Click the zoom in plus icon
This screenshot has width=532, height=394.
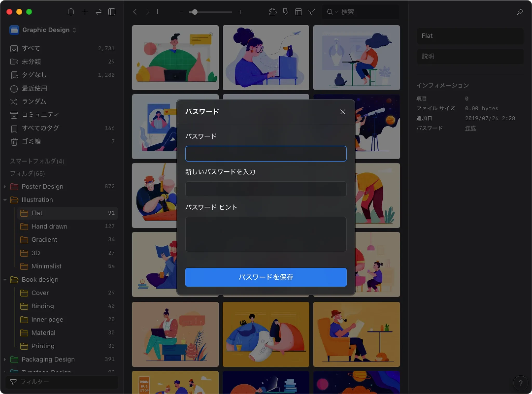[x=241, y=12]
